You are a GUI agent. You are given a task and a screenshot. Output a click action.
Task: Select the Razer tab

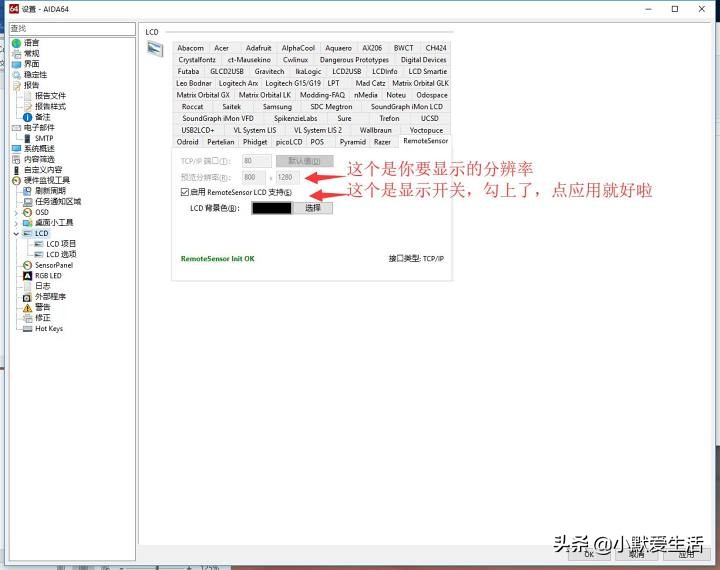[382, 142]
